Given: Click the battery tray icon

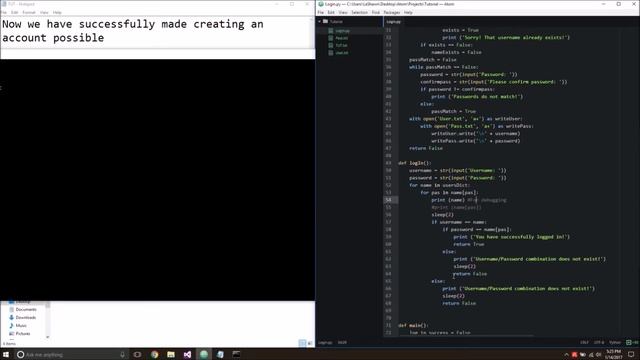Looking at the screenshot, I should [x=582, y=355].
